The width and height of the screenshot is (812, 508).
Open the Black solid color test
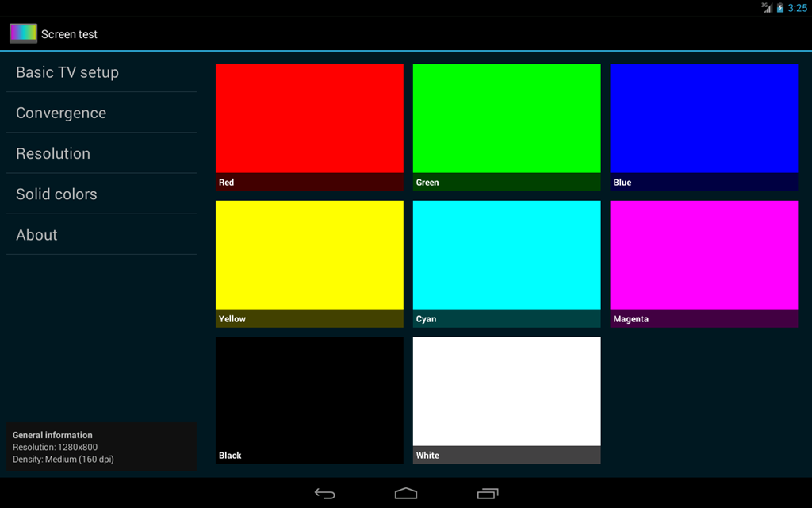click(x=310, y=401)
